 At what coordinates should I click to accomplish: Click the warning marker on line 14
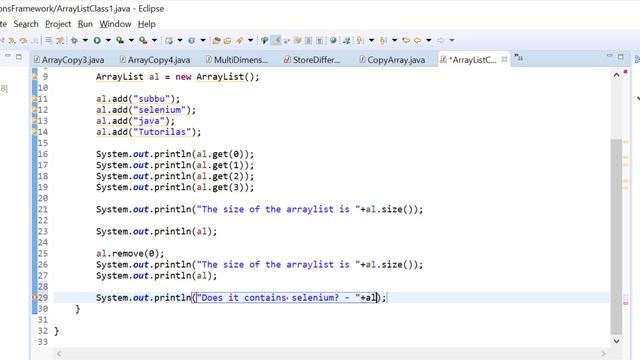tap(35, 132)
